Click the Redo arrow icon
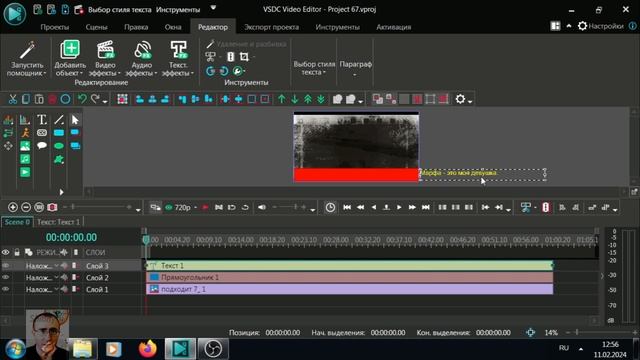 pyautogui.click(x=95, y=99)
